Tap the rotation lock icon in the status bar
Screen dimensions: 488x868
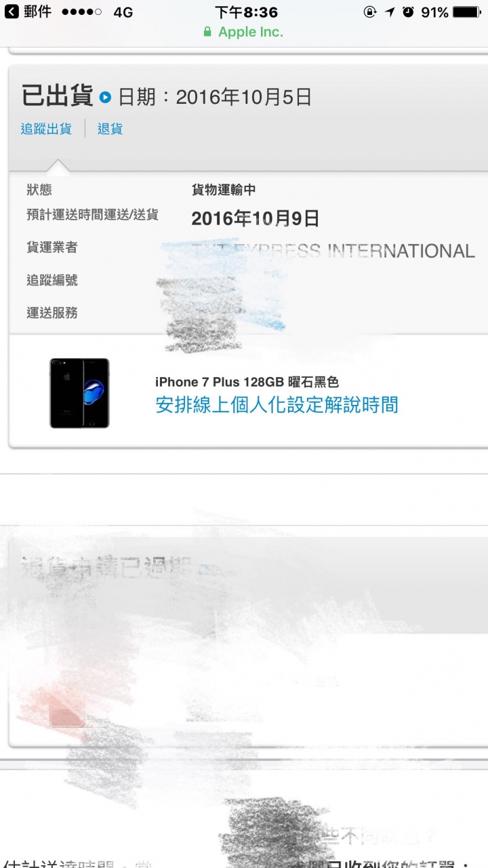pos(370,12)
